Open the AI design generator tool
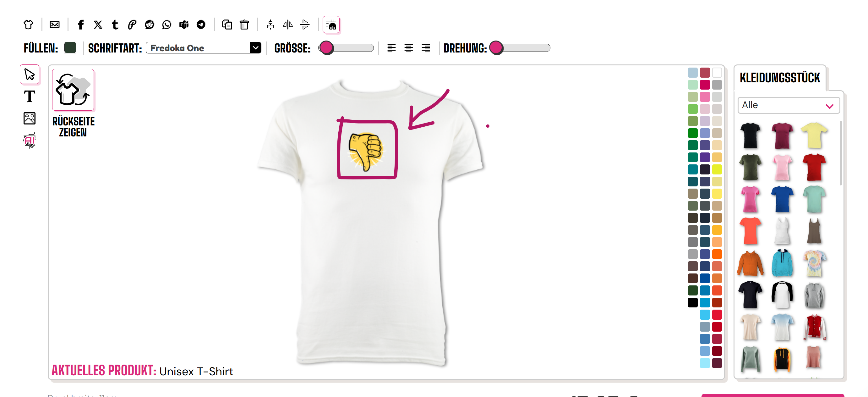This screenshot has height=397, width=868. pyautogui.click(x=30, y=140)
